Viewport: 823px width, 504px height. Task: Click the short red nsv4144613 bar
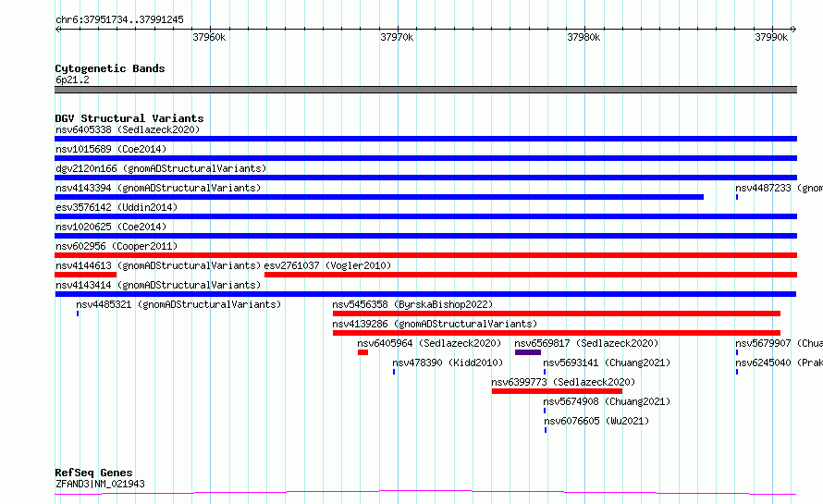pyautogui.click(x=86, y=275)
